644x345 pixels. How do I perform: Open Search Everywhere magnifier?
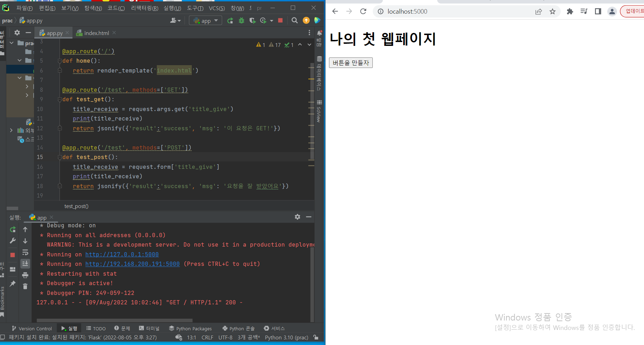pos(295,21)
